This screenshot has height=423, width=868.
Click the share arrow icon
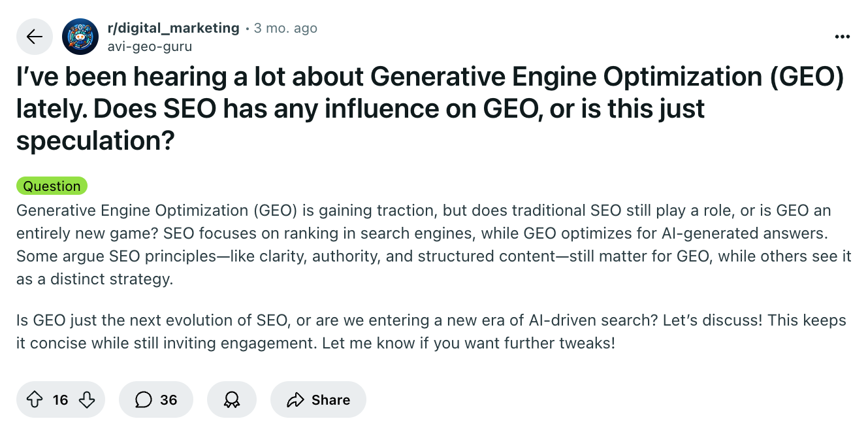point(297,399)
